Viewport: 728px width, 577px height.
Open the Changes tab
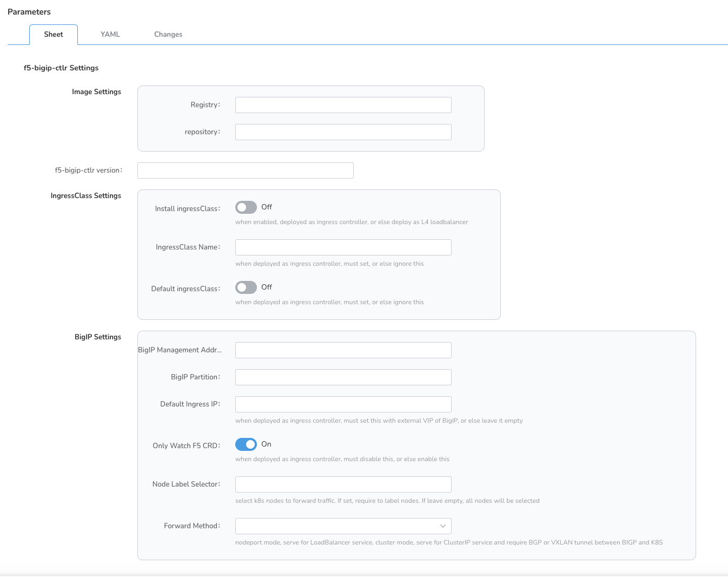click(x=168, y=35)
